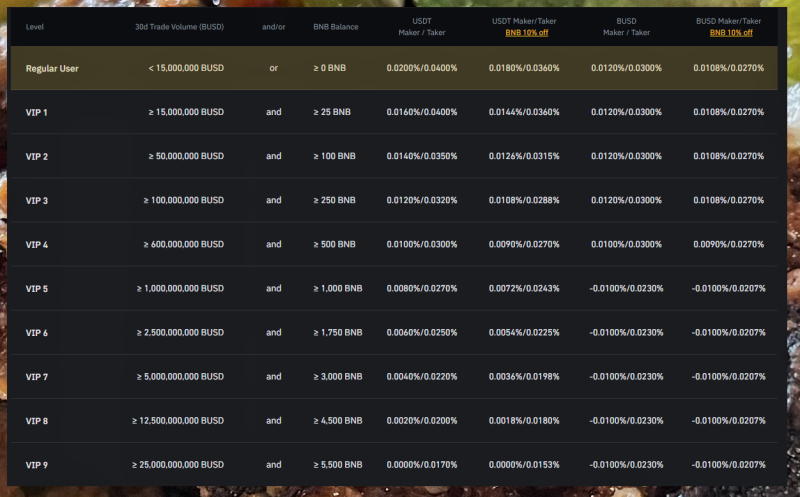Click '≥ 50,000,000 BUSD' volume cell
The height and width of the screenshot is (497, 800).
pos(186,156)
